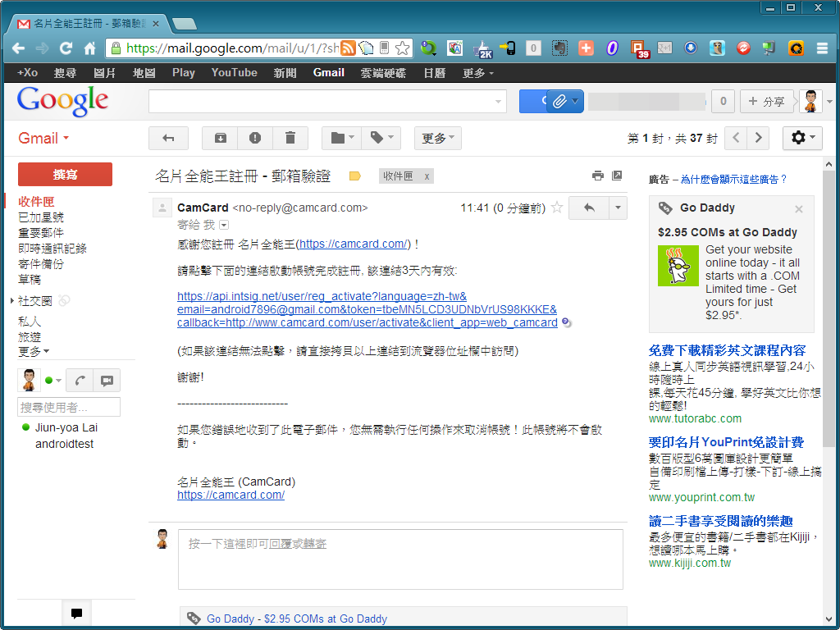The height and width of the screenshot is (630, 840).
Task: Delete the email with the trash icon
Action: click(290, 138)
